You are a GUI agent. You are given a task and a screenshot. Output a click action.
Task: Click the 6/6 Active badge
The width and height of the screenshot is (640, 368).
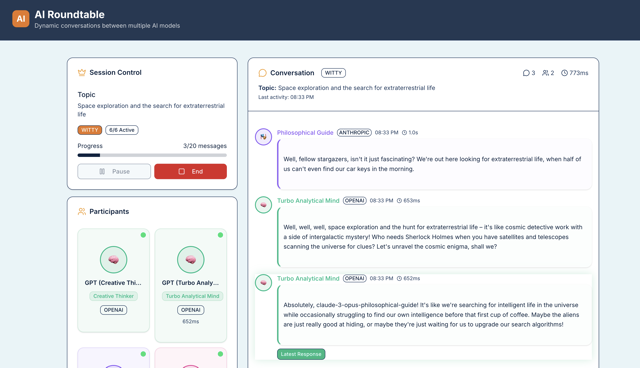coord(122,130)
